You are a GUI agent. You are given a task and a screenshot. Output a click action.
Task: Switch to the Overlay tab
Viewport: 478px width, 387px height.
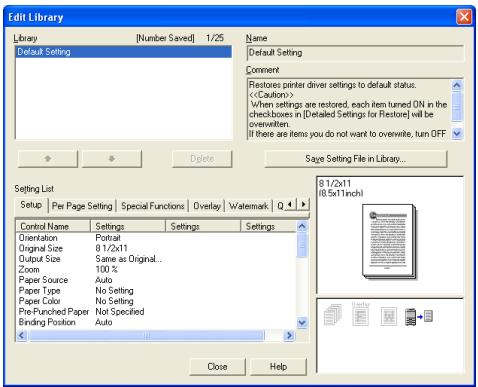[x=207, y=206]
